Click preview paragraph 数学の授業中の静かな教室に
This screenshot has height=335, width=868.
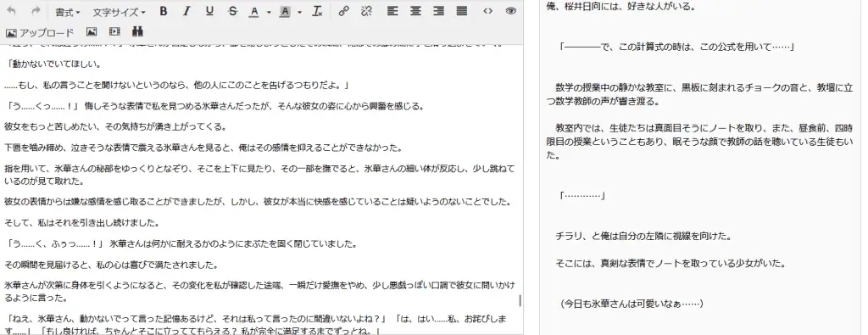click(699, 95)
